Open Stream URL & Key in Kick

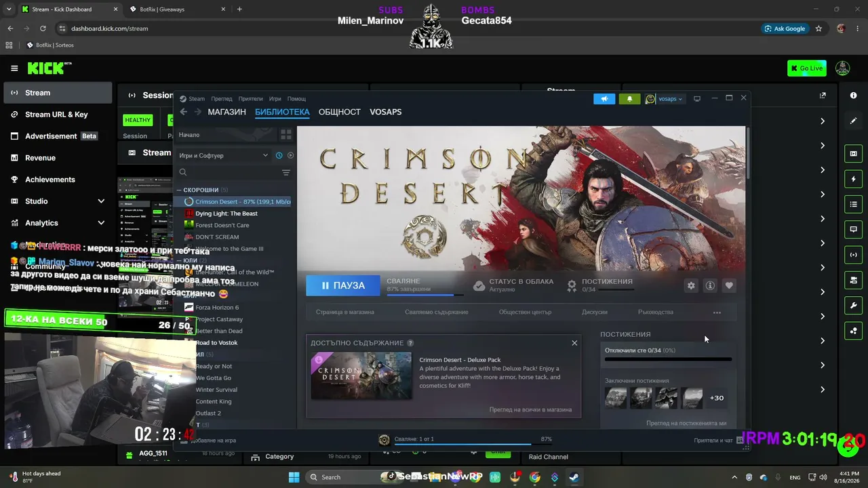pyautogui.click(x=57, y=115)
